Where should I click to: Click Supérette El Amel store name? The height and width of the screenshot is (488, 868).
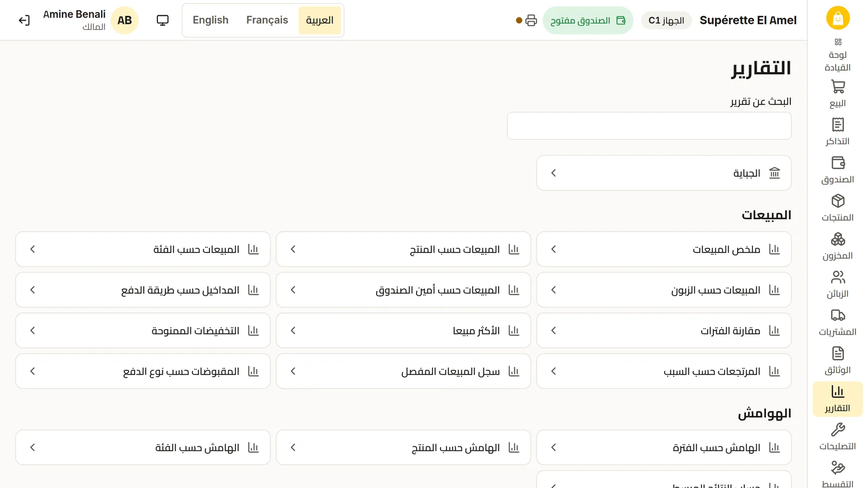tap(748, 21)
